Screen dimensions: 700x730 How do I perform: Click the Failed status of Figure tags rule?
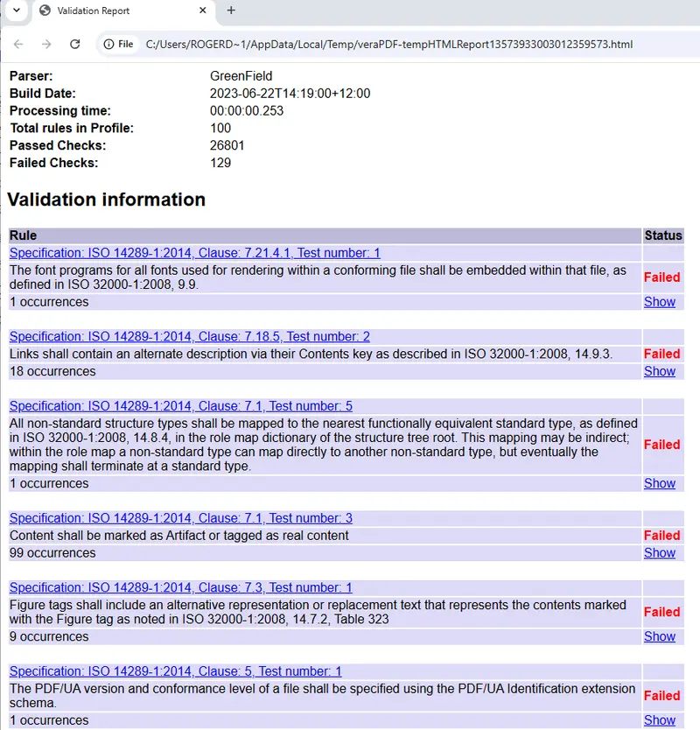(x=661, y=612)
